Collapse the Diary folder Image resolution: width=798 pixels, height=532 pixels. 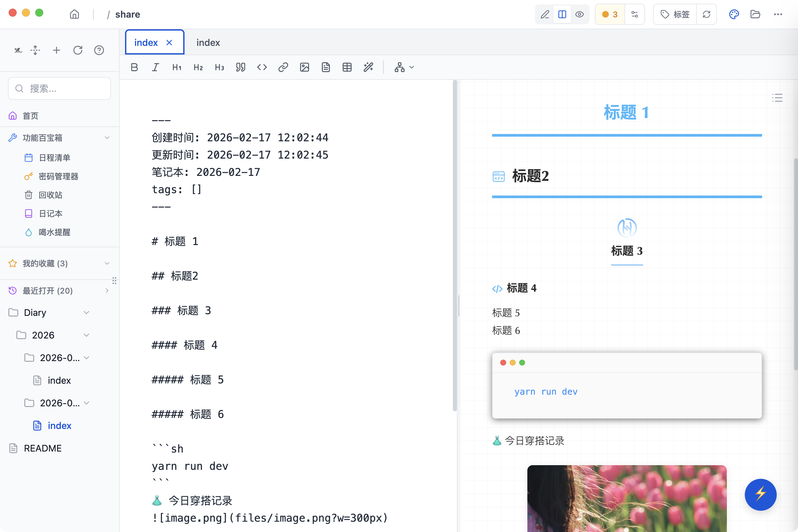click(86, 313)
